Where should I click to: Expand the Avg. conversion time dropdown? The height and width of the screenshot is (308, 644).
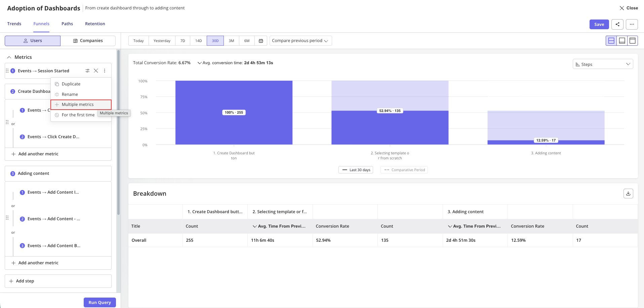pyautogui.click(x=199, y=63)
